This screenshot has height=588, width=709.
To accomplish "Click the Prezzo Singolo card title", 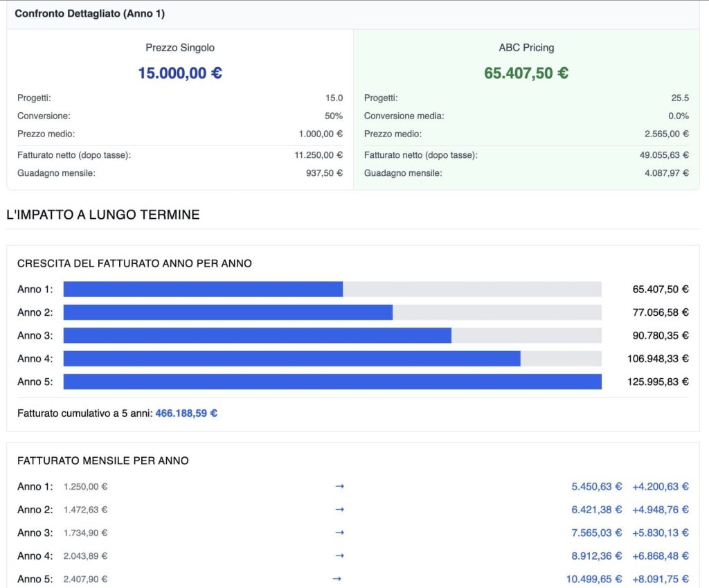I will (180, 48).
